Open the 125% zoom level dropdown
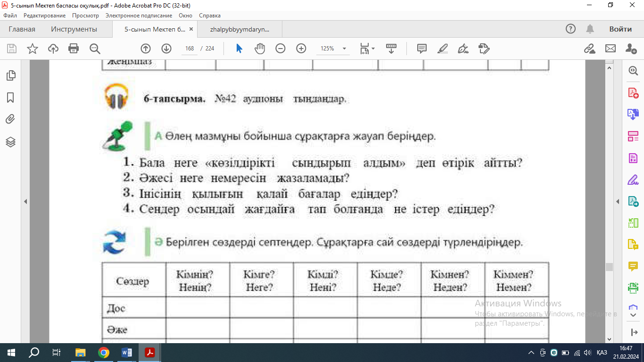Viewport: 644px width, 362px height. point(344,49)
